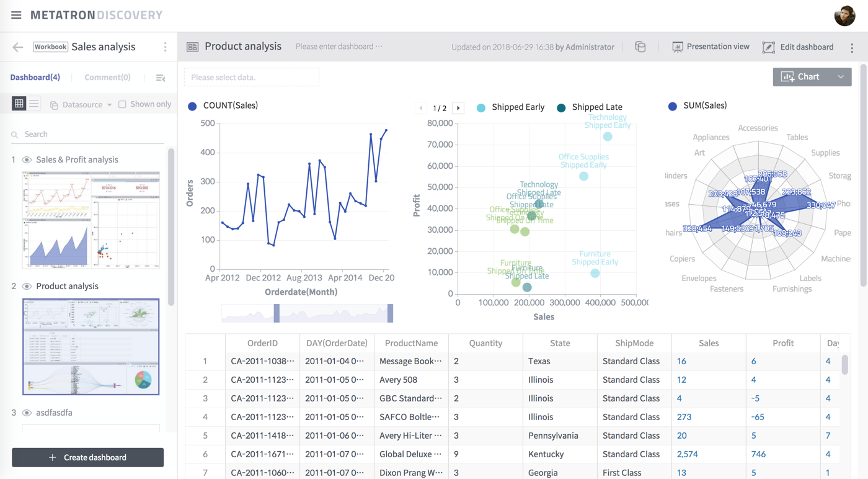868x479 pixels.
Task: Click Create dashboard button
Action: tap(87, 457)
